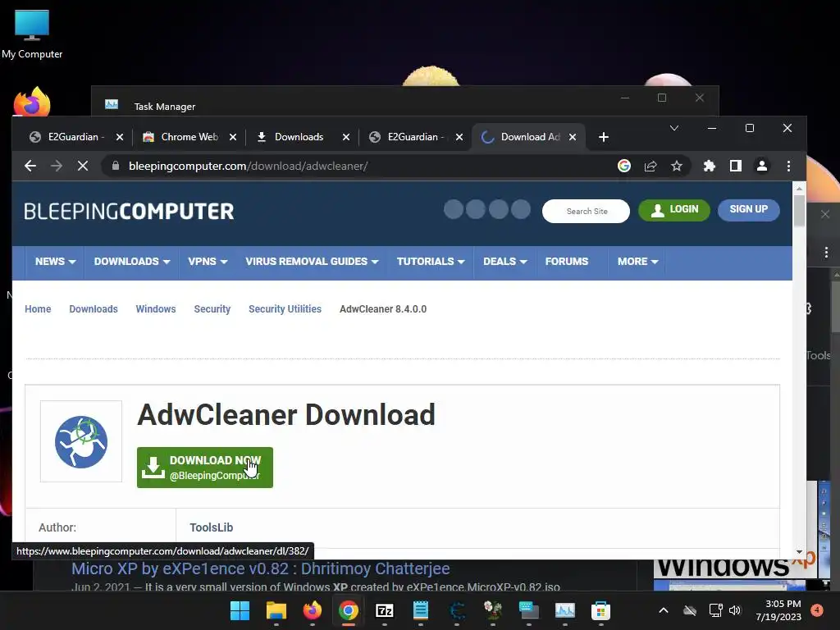
Task: Expand the NEWS menu
Action: [55, 262]
